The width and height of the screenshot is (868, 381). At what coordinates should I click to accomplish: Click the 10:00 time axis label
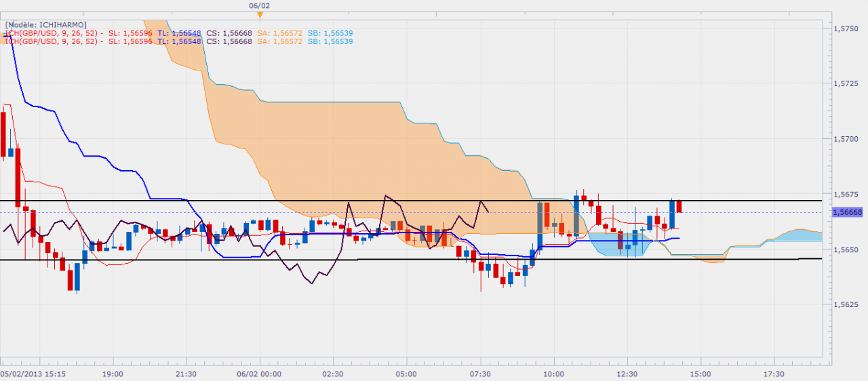click(553, 374)
